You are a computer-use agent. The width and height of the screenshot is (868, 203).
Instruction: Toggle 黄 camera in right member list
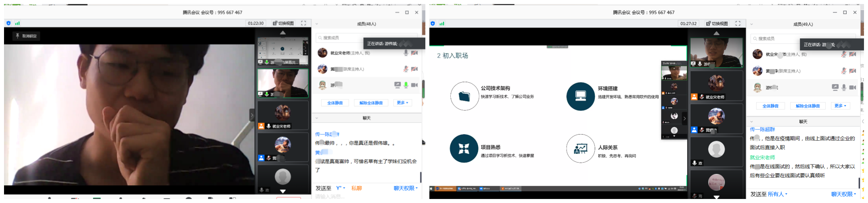coord(852,71)
